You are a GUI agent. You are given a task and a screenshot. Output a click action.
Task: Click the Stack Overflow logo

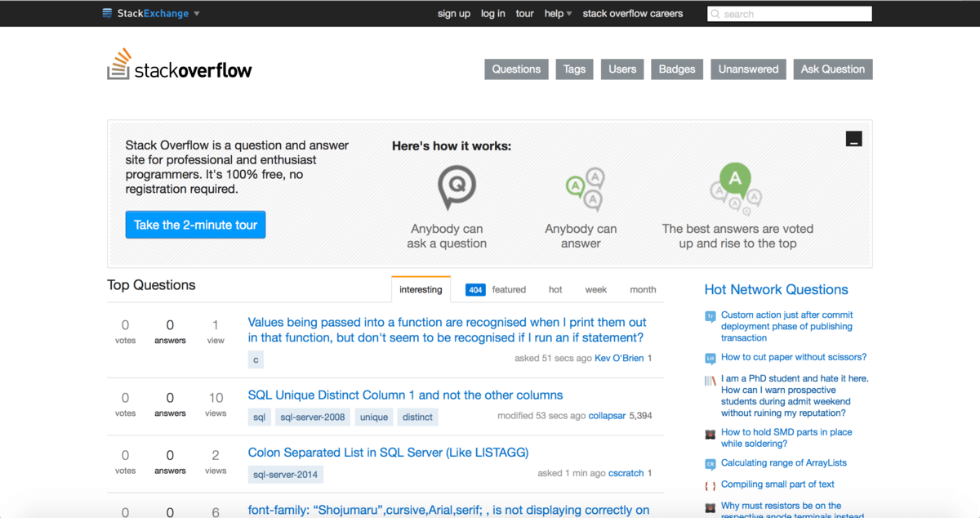tap(179, 68)
